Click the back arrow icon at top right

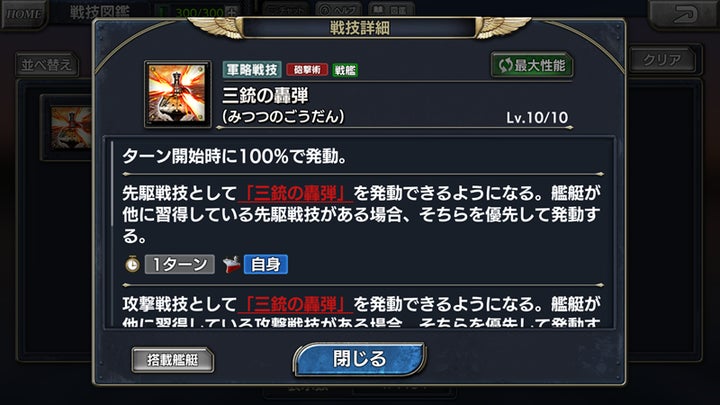tap(684, 14)
